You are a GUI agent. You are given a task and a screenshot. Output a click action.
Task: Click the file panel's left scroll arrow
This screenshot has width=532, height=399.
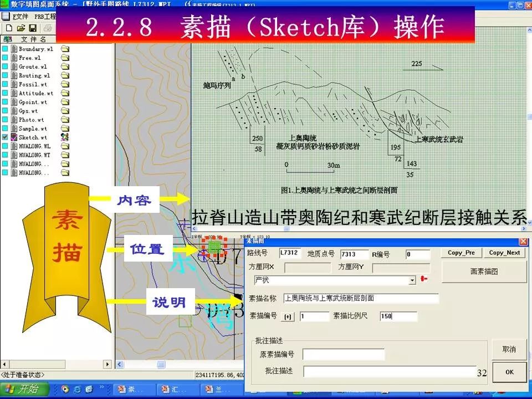pos(4,364)
